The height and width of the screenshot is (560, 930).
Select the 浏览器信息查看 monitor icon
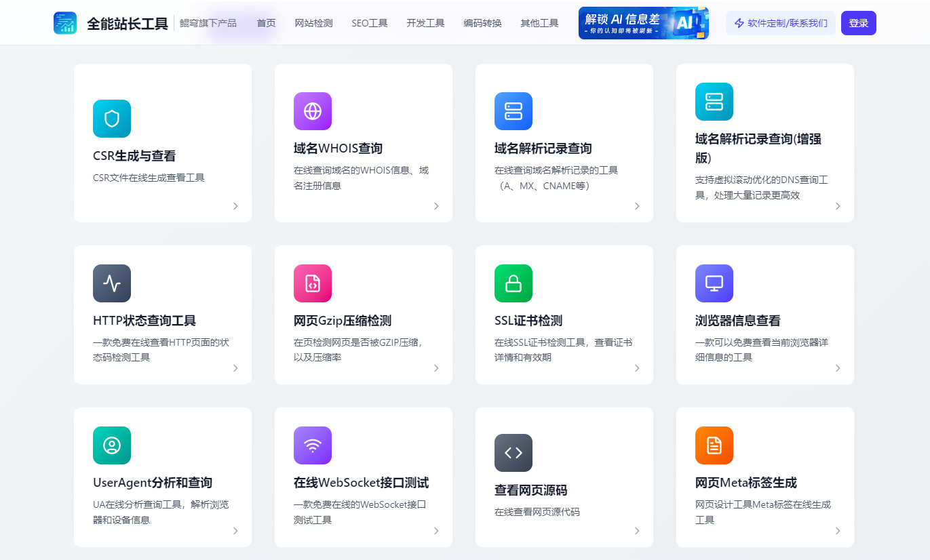point(714,283)
